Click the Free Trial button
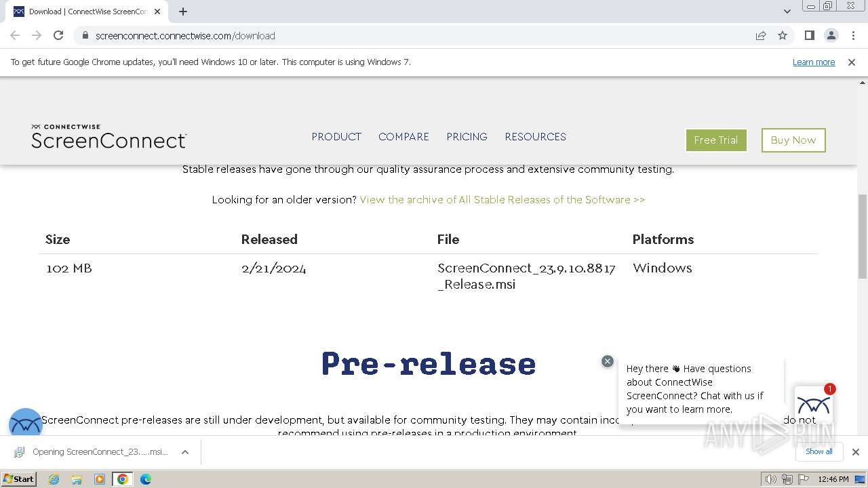This screenshot has width=868, height=488. (x=716, y=140)
